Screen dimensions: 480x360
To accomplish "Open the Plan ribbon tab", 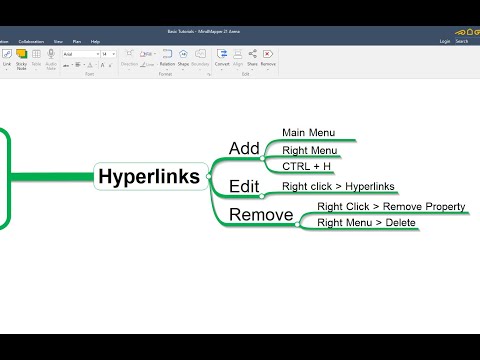I will tap(77, 42).
